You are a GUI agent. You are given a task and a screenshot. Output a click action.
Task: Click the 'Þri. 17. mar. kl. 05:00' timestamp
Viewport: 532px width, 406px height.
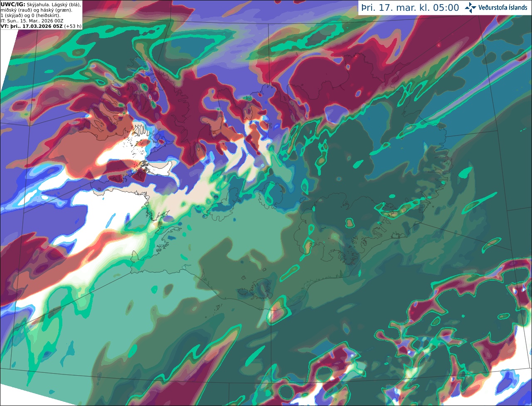tap(410, 8)
